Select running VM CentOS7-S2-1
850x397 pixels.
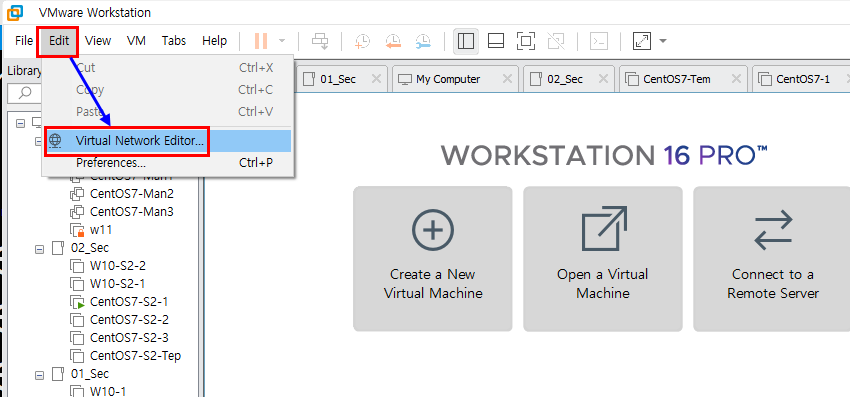coord(129,302)
